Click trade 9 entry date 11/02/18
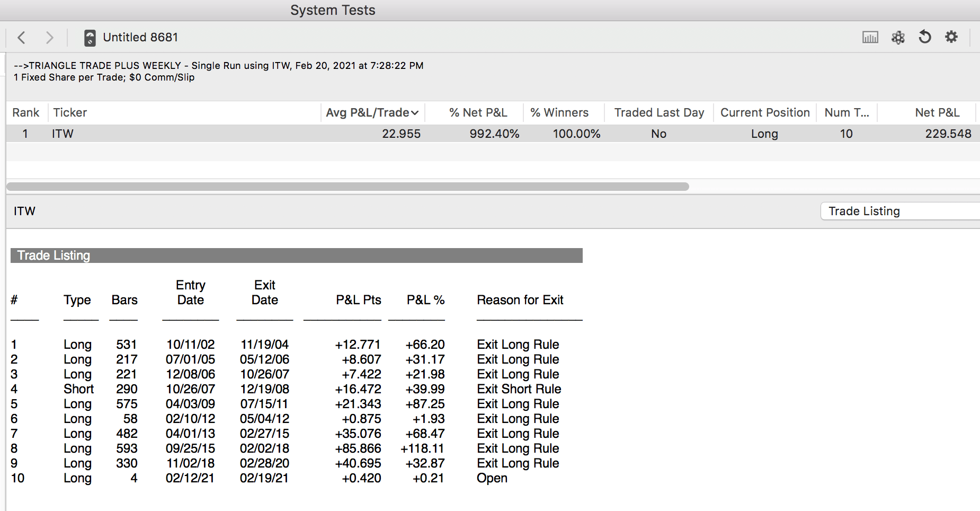The image size is (980, 511). (191, 463)
